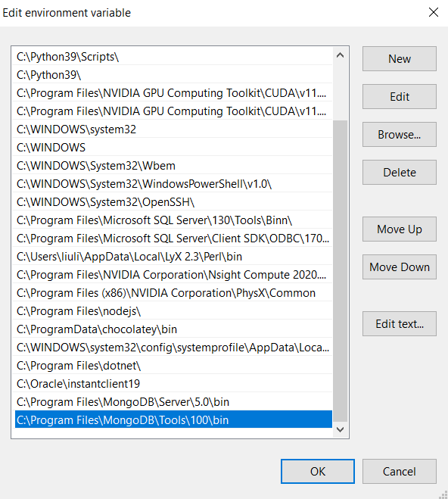Open the Edit text... view
Image resolution: width=448 pixels, height=499 pixels.
point(400,324)
